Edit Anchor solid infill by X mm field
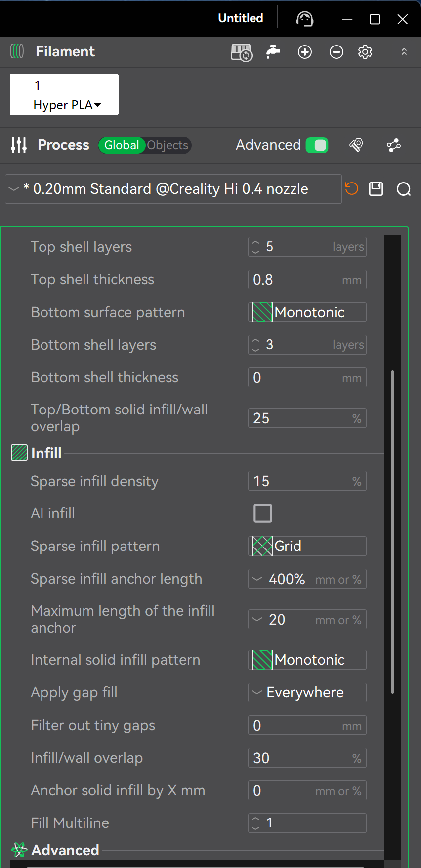Image resolution: width=421 pixels, height=868 pixels. click(x=307, y=790)
